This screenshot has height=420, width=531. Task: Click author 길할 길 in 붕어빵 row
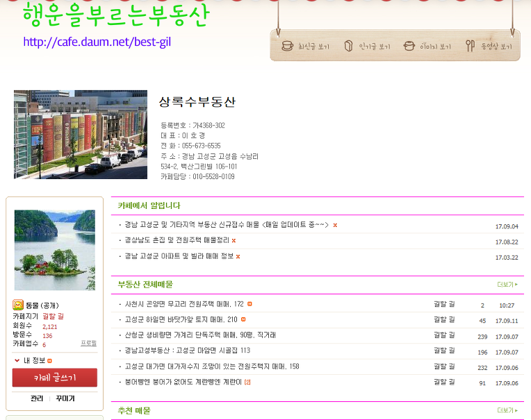coord(444,382)
